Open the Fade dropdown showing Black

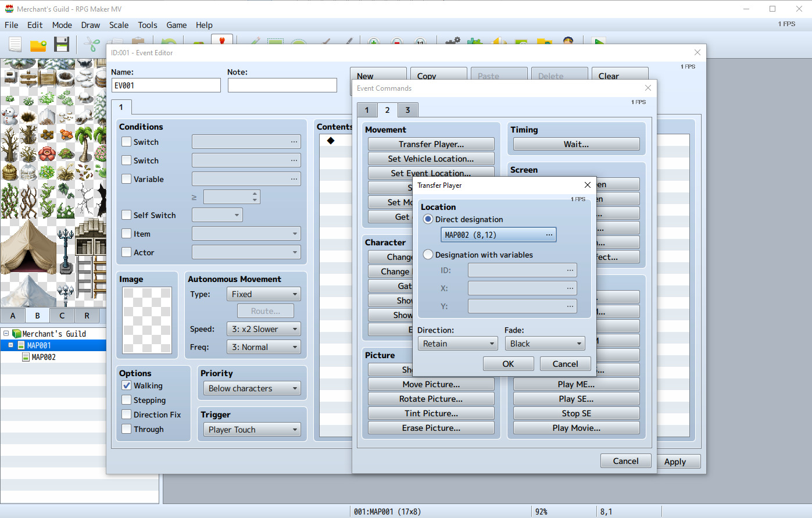tap(545, 344)
